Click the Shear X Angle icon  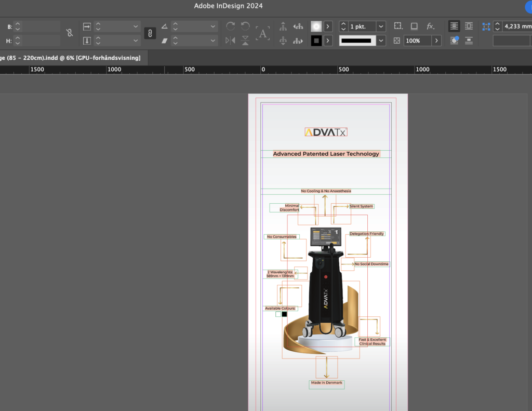[x=164, y=41]
